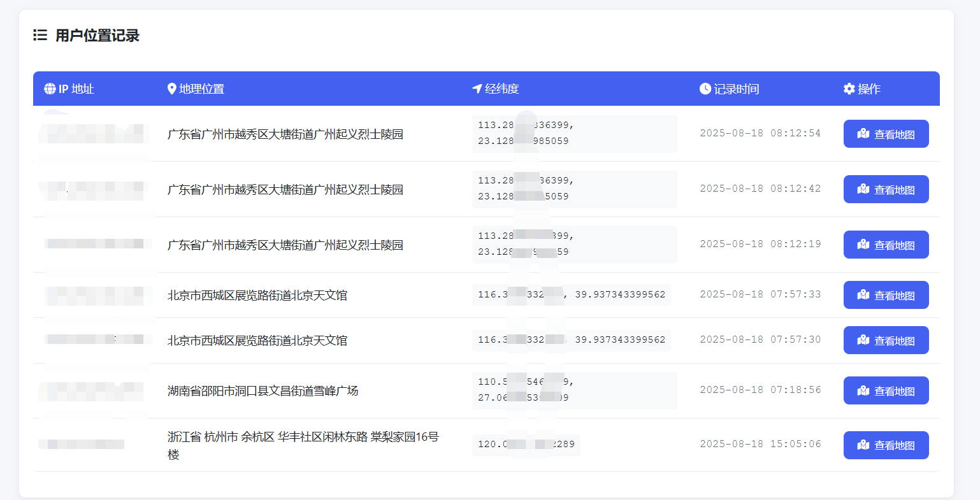View the map for the 杭州市 余杭区 record

(x=886, y=445)
